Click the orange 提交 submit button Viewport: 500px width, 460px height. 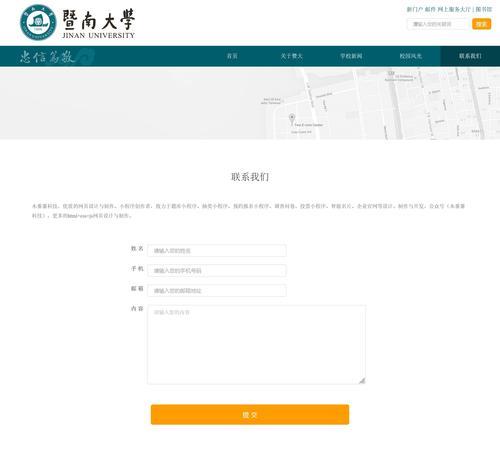click(250, 415)
